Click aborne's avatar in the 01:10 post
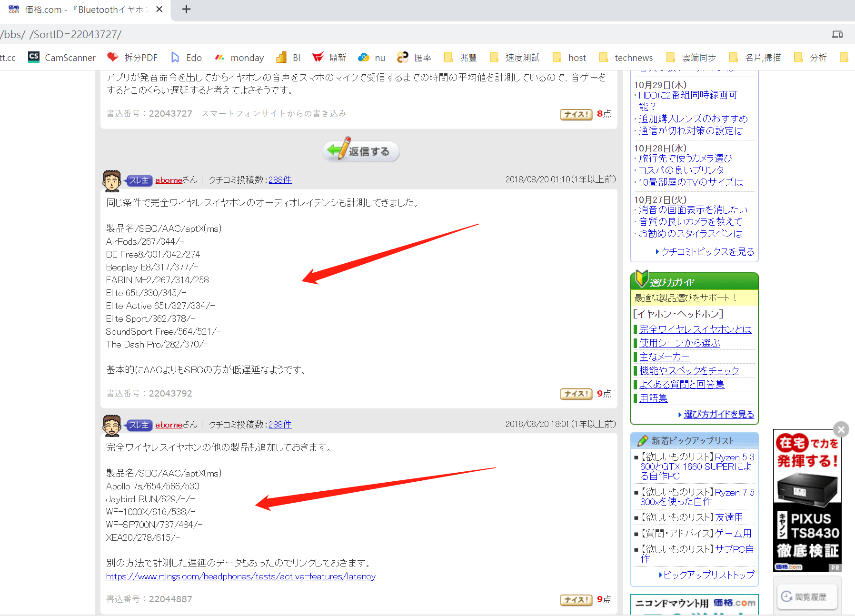855x616 pixels. (x=112, y=181)
